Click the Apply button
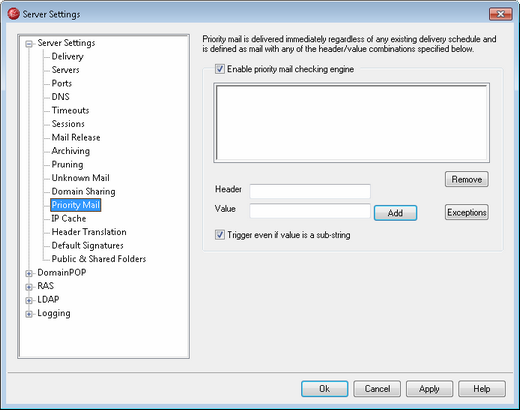520x410 pixels. click(x=429, y=389)
